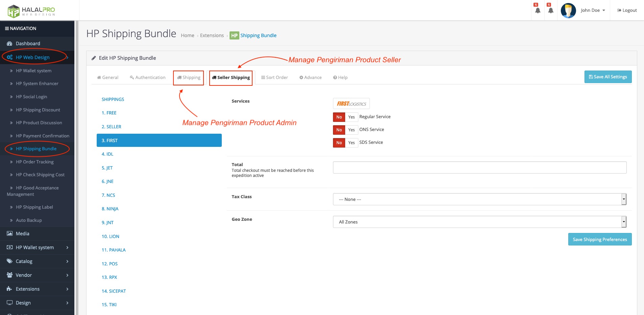
Task: Click the Total checkout input field
Action: pyautogui.click(x=479, y=167)
